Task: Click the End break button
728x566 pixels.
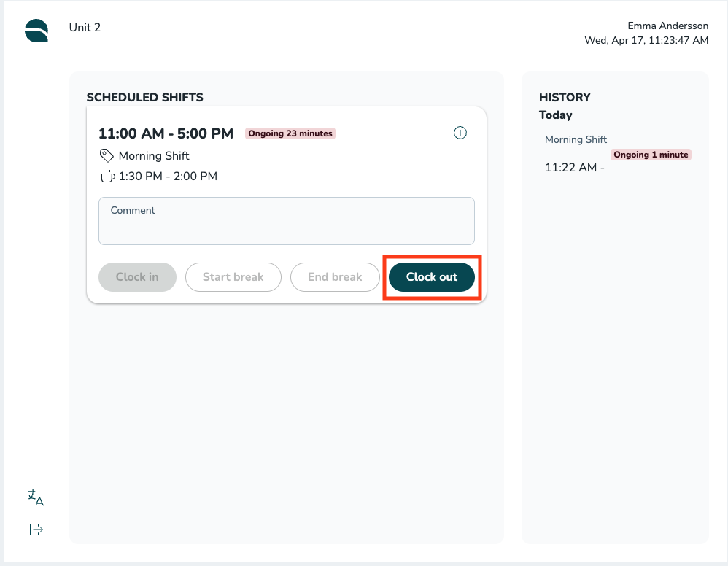Action: tap(335, 277)
